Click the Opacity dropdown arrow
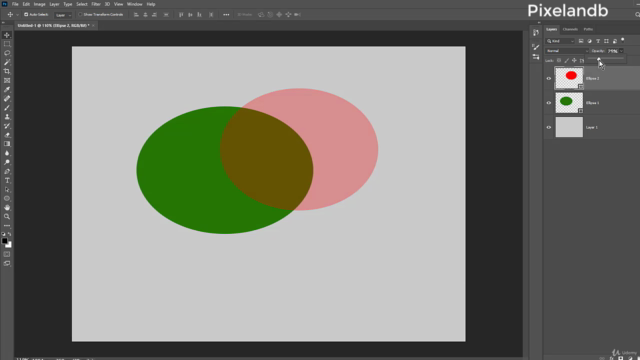Screen dimensions: 640x360 tap(621, 51)
